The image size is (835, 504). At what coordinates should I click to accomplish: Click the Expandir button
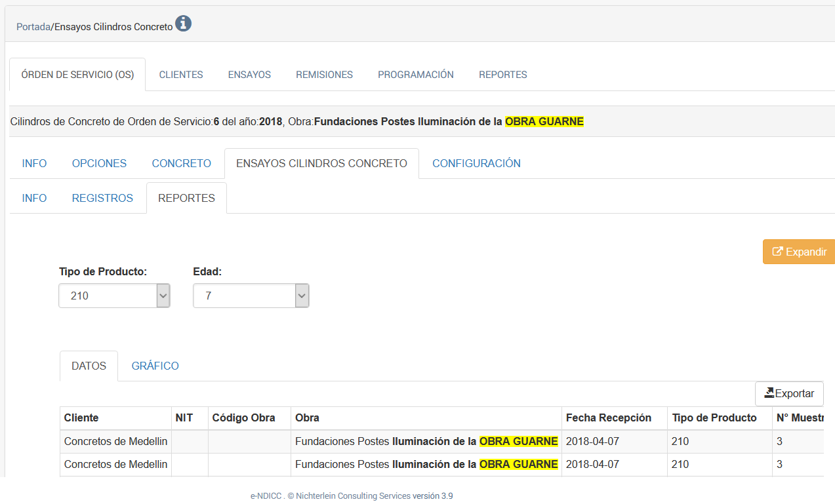[799, 252]
